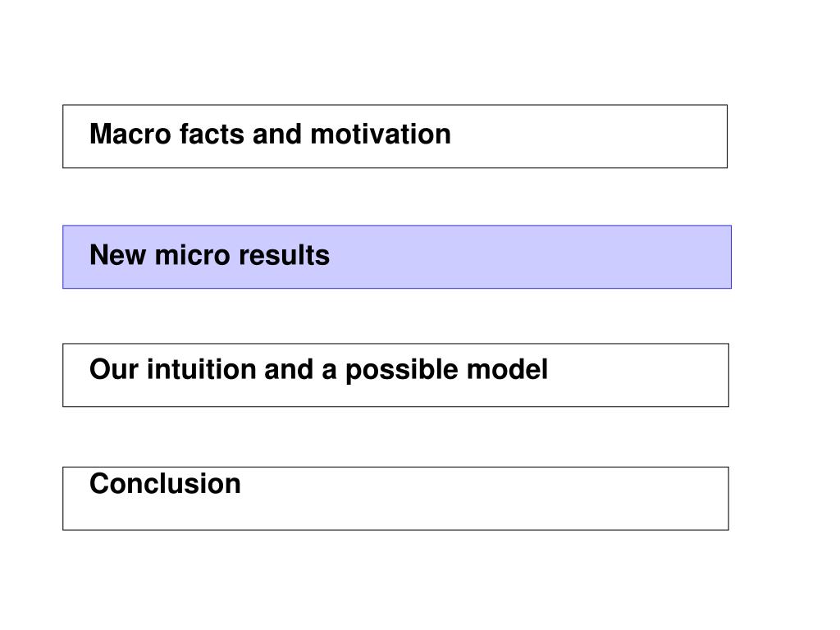Click the "Conclusion" heading text

(165, 484)
